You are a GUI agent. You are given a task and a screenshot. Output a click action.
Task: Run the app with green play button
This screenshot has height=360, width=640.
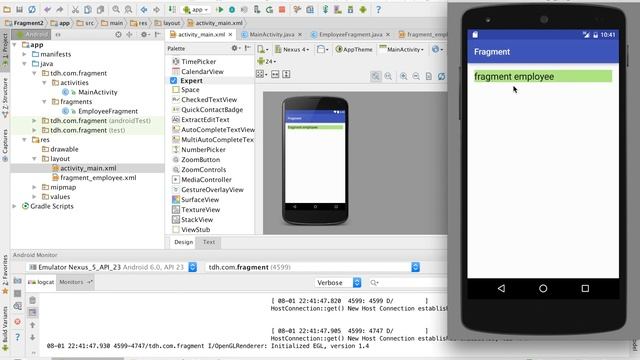tap(220, 9)
